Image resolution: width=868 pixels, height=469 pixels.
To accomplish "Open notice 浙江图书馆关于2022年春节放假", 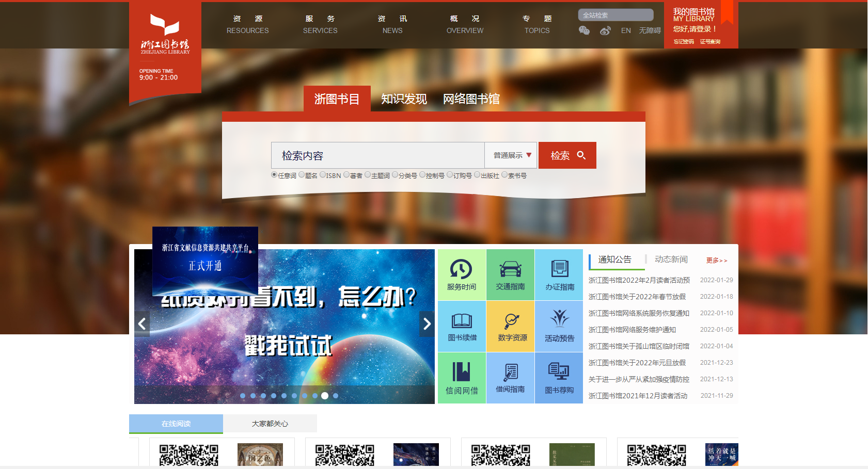I will coord(637,297).
